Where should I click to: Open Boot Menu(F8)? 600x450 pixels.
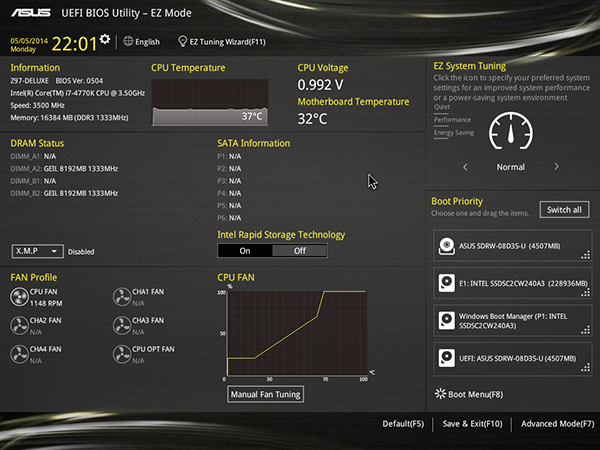(476, 394)
